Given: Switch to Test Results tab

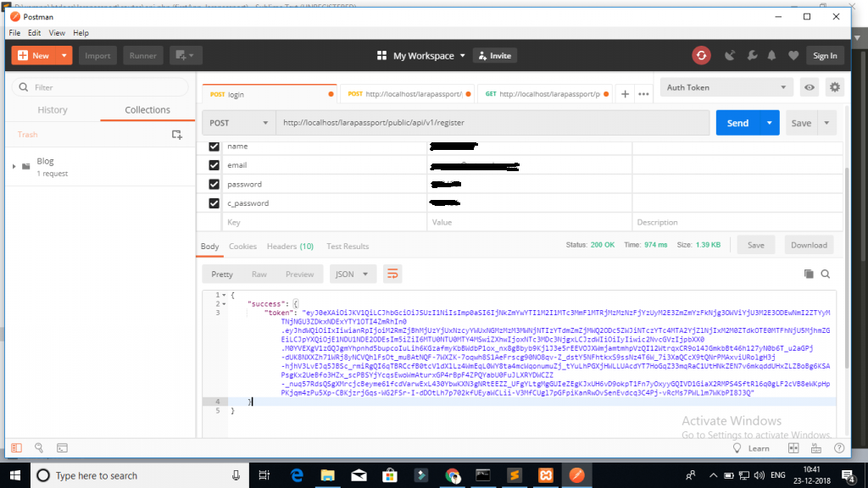Looking at the screenshot, I should (348, 247).
